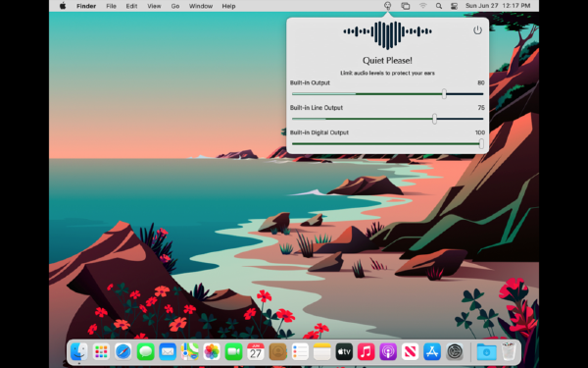Open App Store from the Dock
Viewport: 588px width, 368px height.
point(432,352)
